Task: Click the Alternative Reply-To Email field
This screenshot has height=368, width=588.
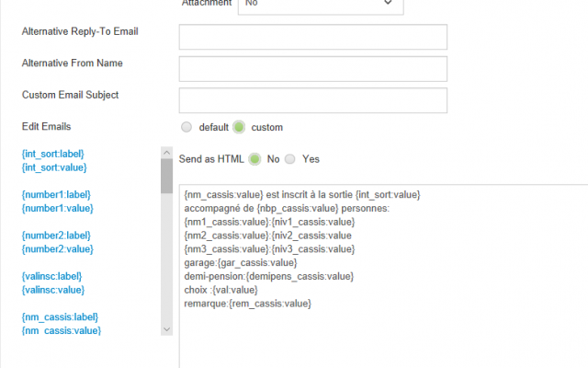Action: tap(313, 37)
